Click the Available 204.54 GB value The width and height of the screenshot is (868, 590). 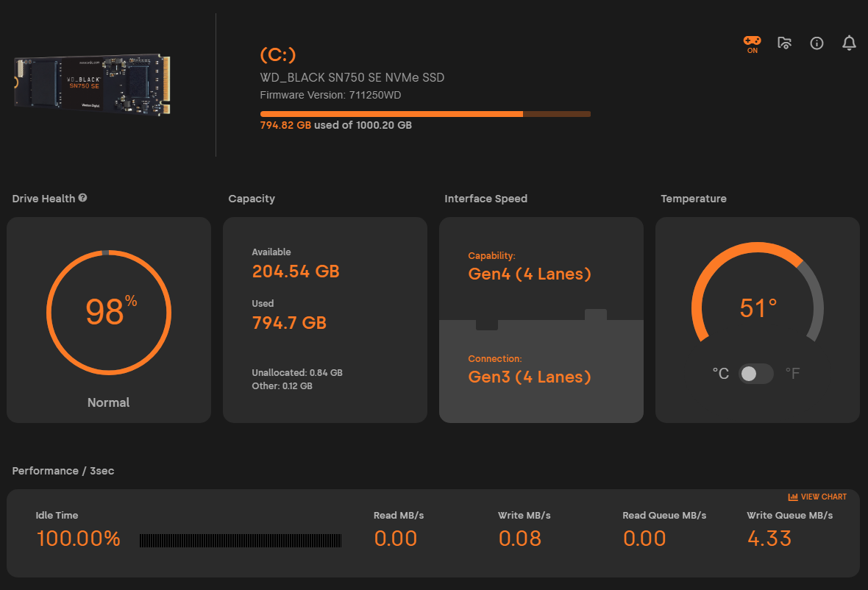[x=296, y=271]
